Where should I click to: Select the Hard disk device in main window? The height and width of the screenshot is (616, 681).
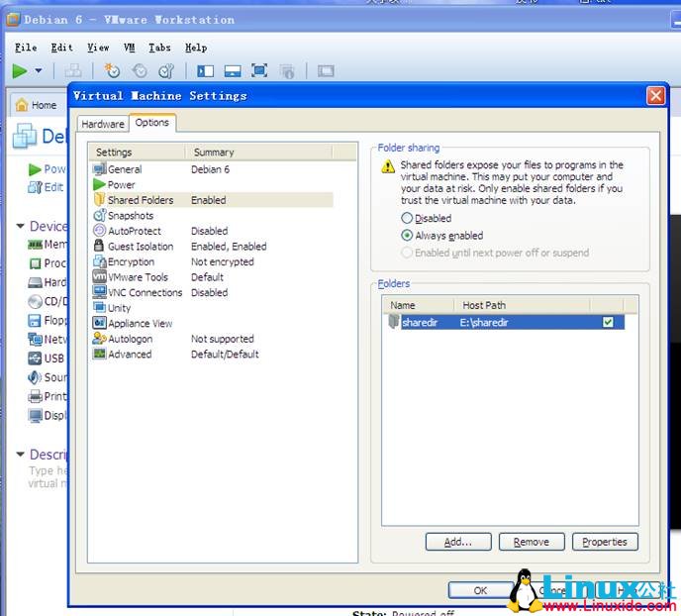[x=48, y=282]
